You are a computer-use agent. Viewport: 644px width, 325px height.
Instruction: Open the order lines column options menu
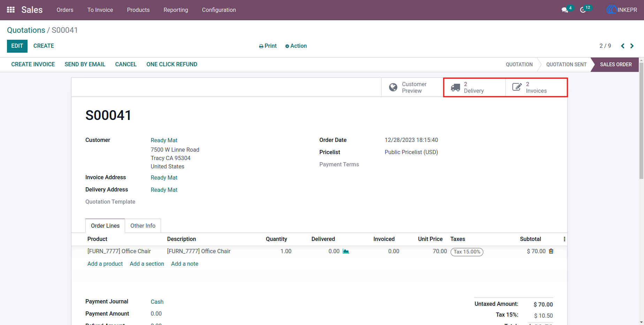click(x=565, y=239)
